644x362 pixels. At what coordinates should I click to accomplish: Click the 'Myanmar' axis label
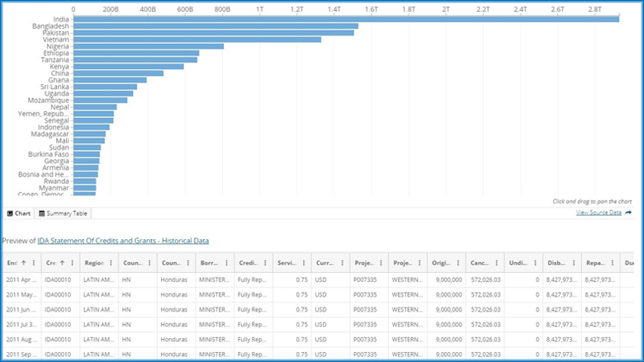54,188
